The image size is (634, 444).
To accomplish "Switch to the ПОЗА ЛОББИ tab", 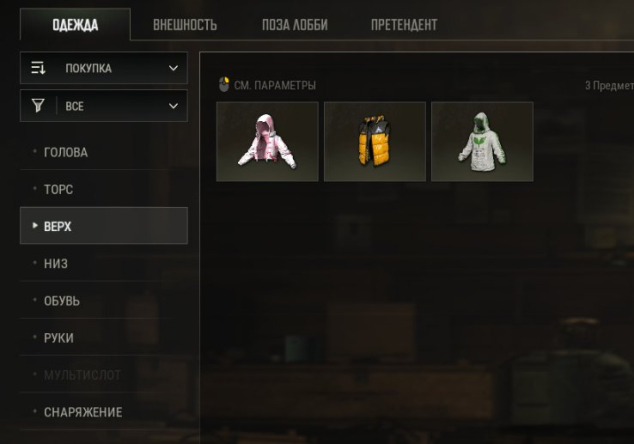I will 295,25.
